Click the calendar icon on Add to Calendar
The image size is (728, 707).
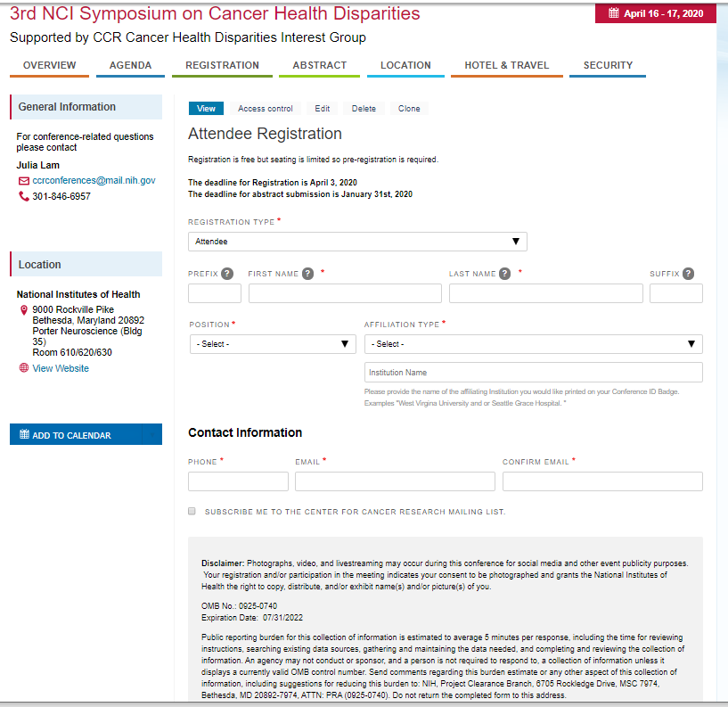24,435
